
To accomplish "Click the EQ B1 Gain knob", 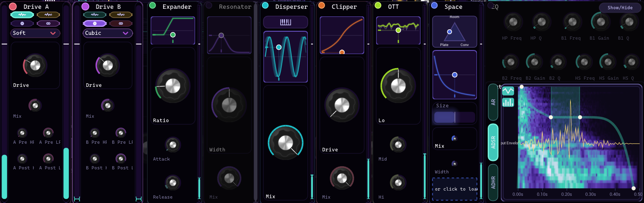I will (601, 22).
